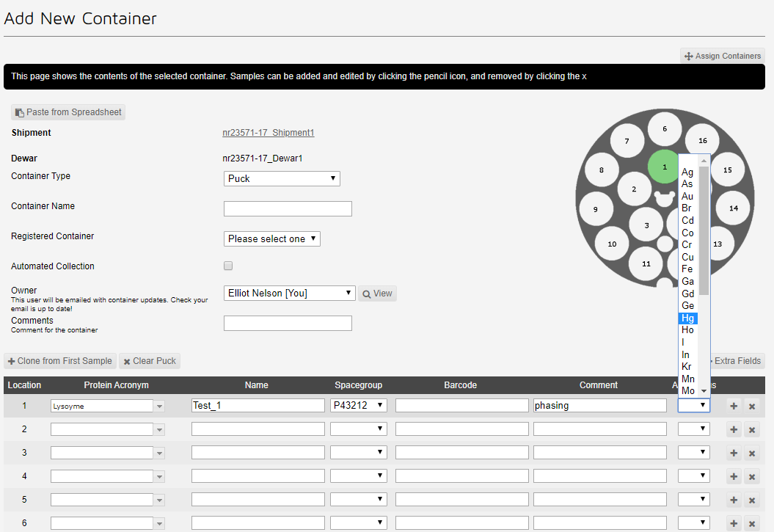The image size is (774, 532).
Task: Add a sample after row 1
Action: tap(734, 406)
